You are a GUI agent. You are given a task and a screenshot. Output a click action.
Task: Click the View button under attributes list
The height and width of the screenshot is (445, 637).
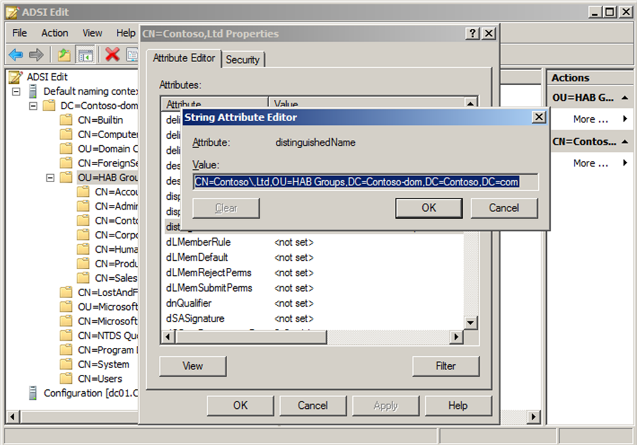point(193,366)
